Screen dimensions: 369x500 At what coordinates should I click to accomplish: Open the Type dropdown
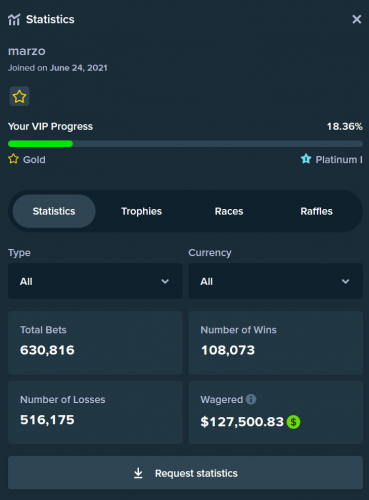95,281
